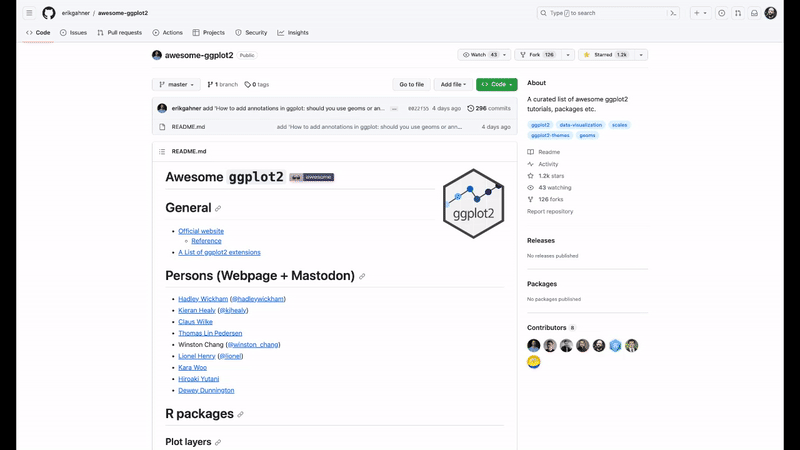
Task: Open the erikgahner owner breadcrumb
Action: point(76,13)
